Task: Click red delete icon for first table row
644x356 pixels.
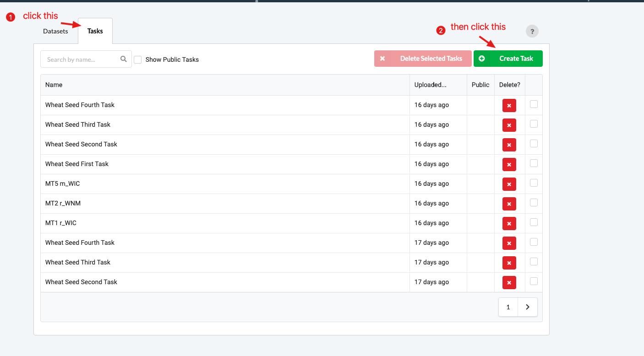Action: (509, 105)
